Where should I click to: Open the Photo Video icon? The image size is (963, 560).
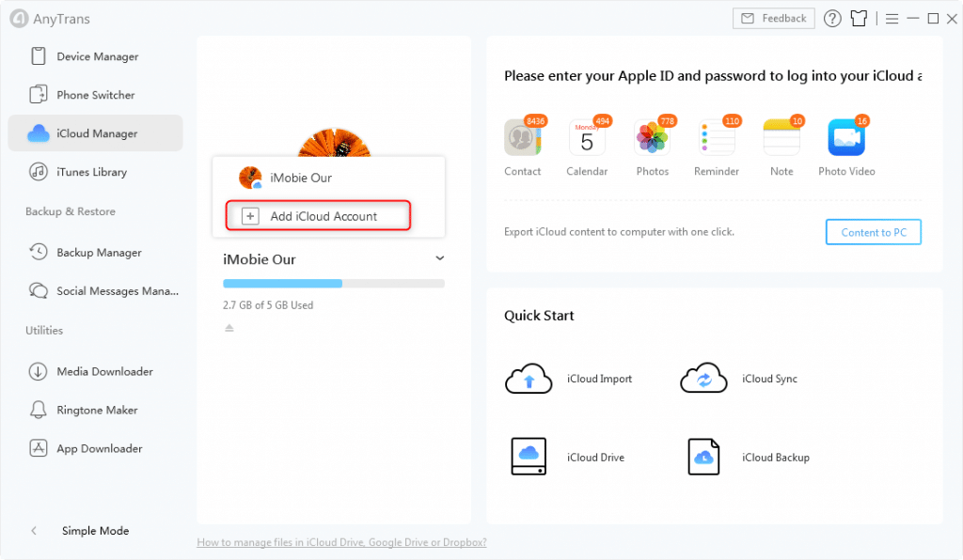[x=846, y=137]
